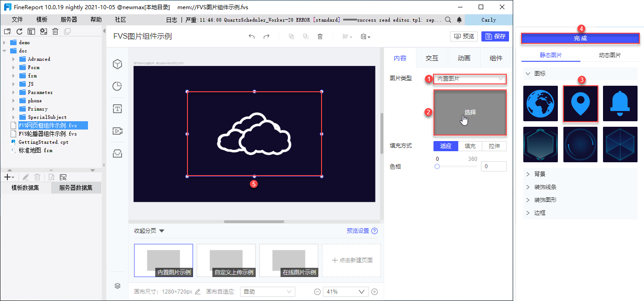Open the 模板 menu

click(42, 20)
